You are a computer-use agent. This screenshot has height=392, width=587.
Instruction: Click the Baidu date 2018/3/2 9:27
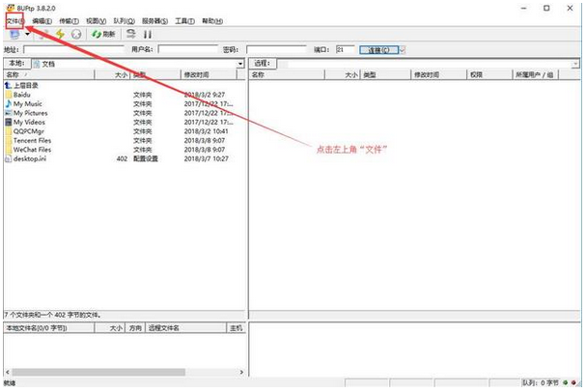coord(205,95)
